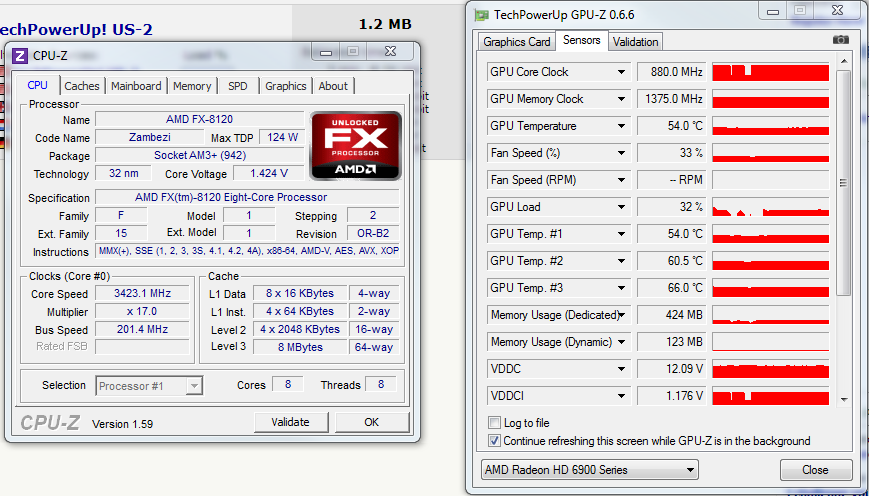
Task: Click the GPU Core Clock value 880.0 MHz
Action: 672,72
